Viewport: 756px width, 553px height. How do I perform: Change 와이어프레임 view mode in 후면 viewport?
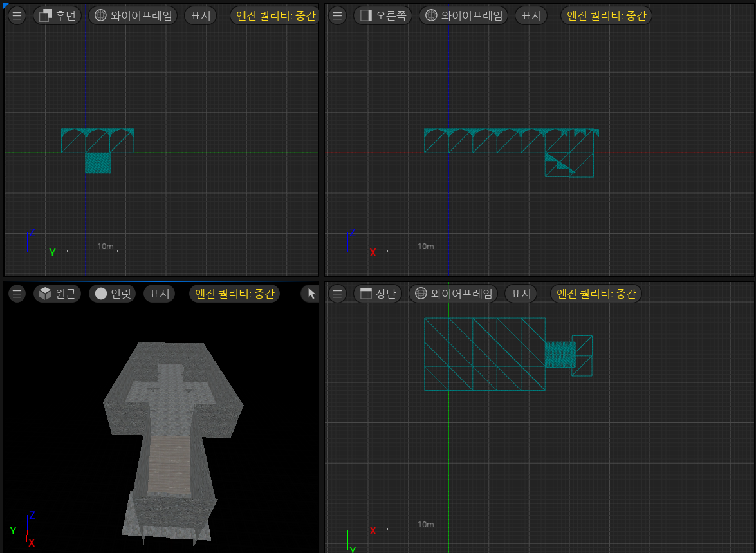pyautogui.click(x=133, y=15)
